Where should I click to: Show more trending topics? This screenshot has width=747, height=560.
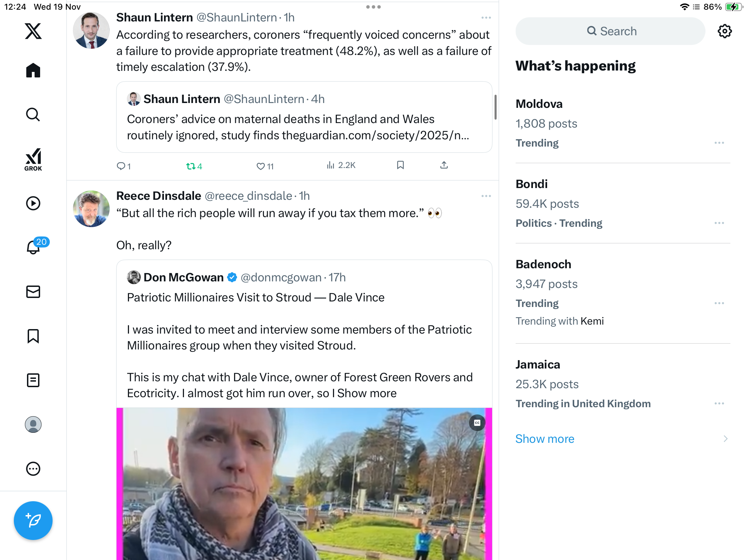click(x=545, y=439)
